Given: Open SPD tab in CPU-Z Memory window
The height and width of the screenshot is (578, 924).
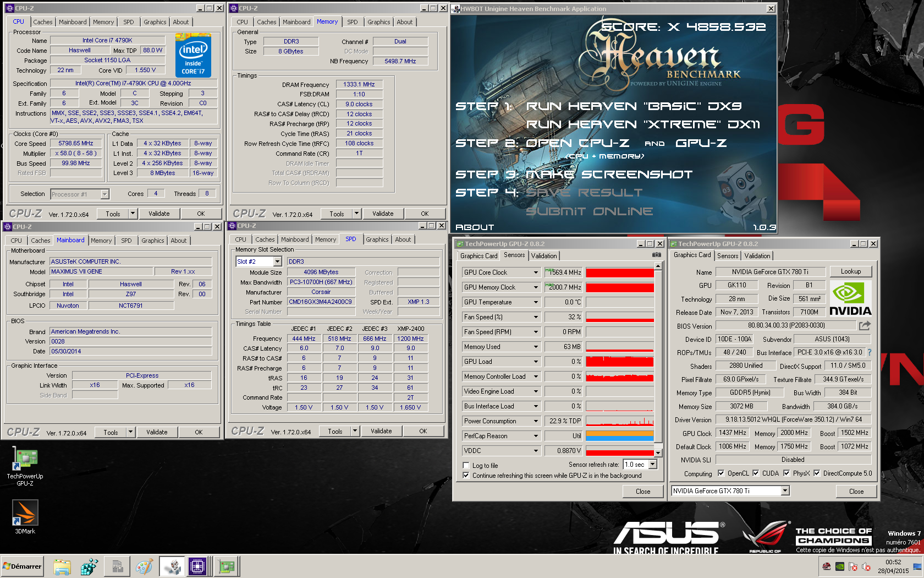Looking at the screenshot, I should pos(353,22).
